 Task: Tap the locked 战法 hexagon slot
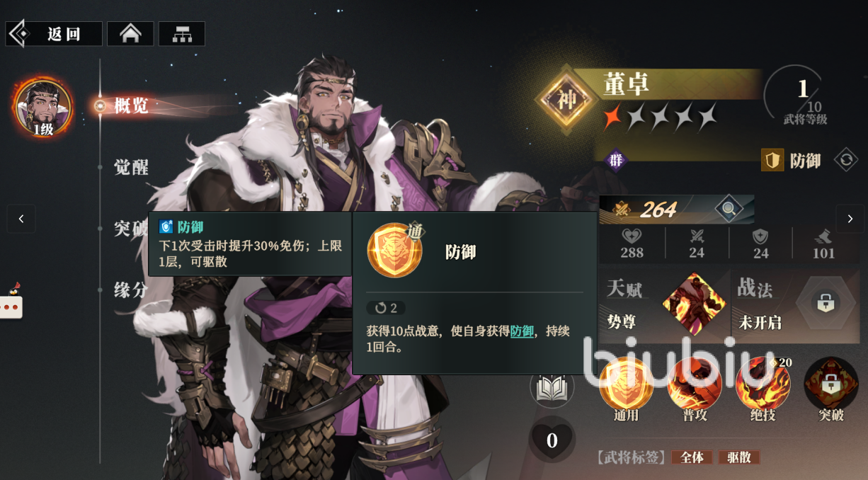pos(825,303)
